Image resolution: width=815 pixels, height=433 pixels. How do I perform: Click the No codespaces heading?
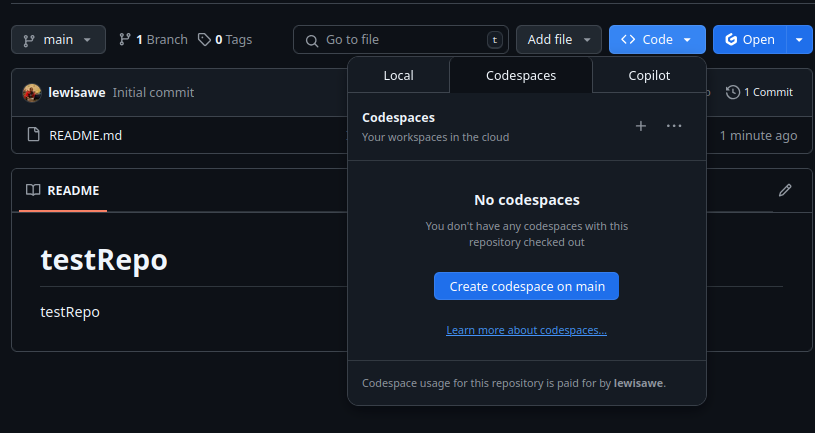pyautogui.click(x=527, y=200)
